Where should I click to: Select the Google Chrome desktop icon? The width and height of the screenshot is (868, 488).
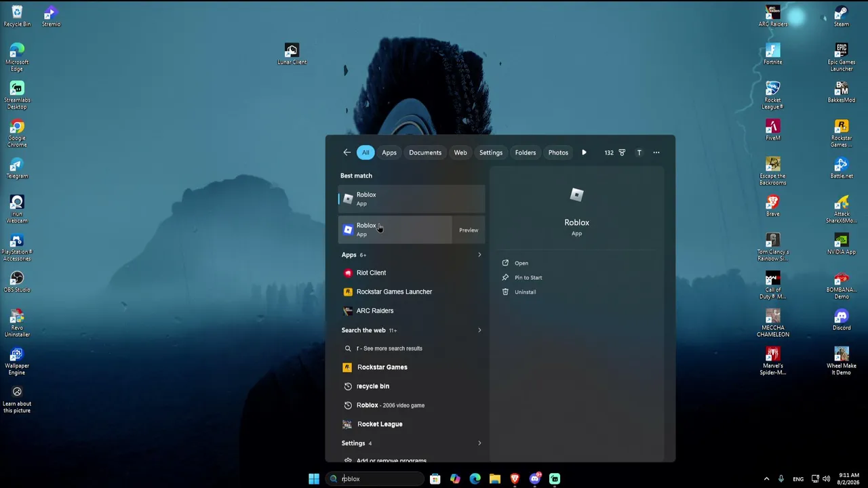[x=17, y=134]
